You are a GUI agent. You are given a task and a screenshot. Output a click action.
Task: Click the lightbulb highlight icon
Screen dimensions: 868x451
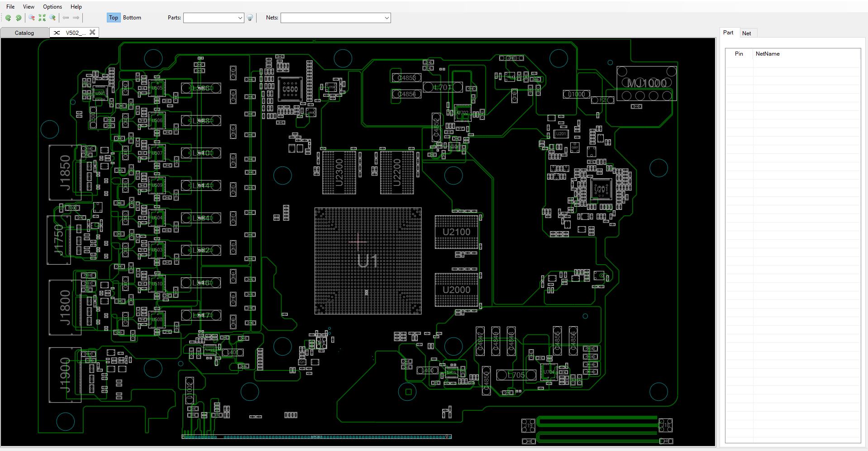tap(250, 18)
